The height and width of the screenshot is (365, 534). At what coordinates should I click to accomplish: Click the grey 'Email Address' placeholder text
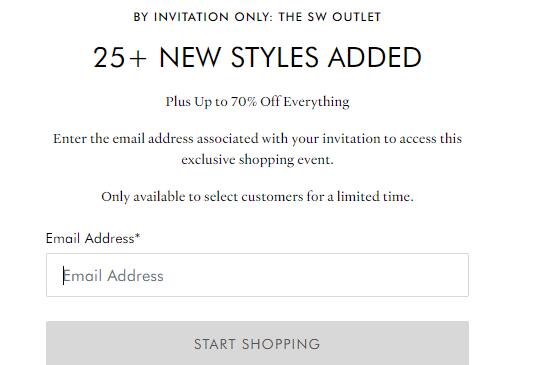click(113, 275)
